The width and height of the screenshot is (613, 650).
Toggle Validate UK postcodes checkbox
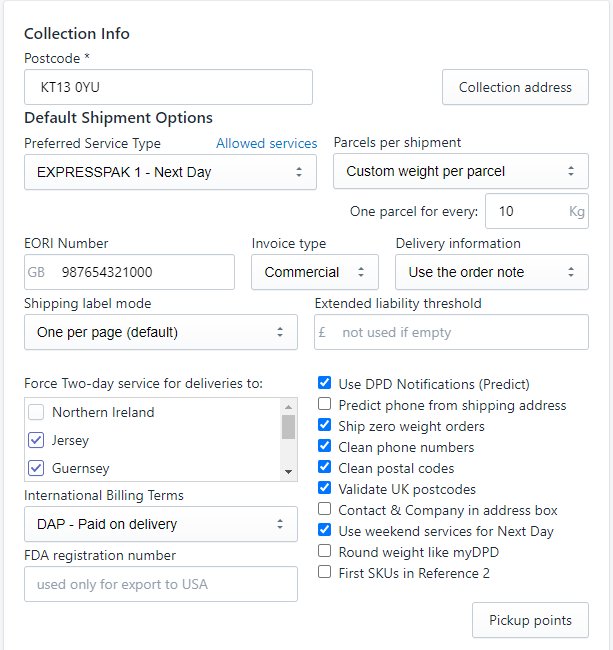click(325, 488)
